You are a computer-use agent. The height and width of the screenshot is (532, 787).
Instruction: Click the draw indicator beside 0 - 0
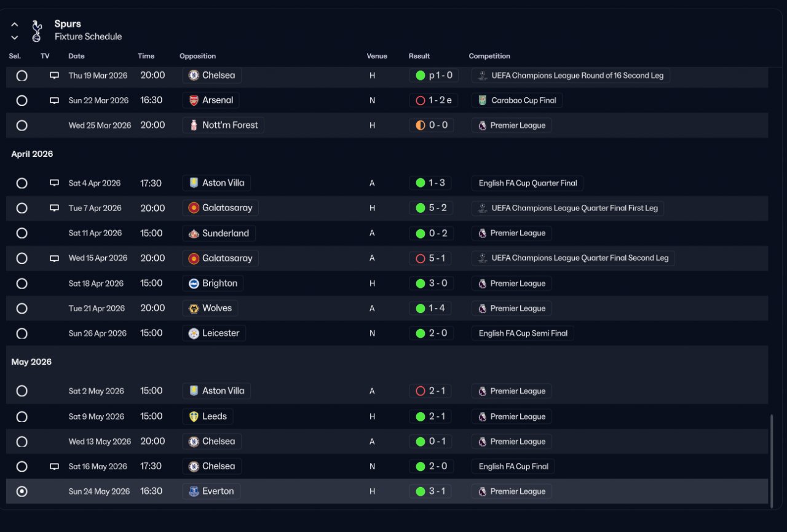(x=421, y=125)
